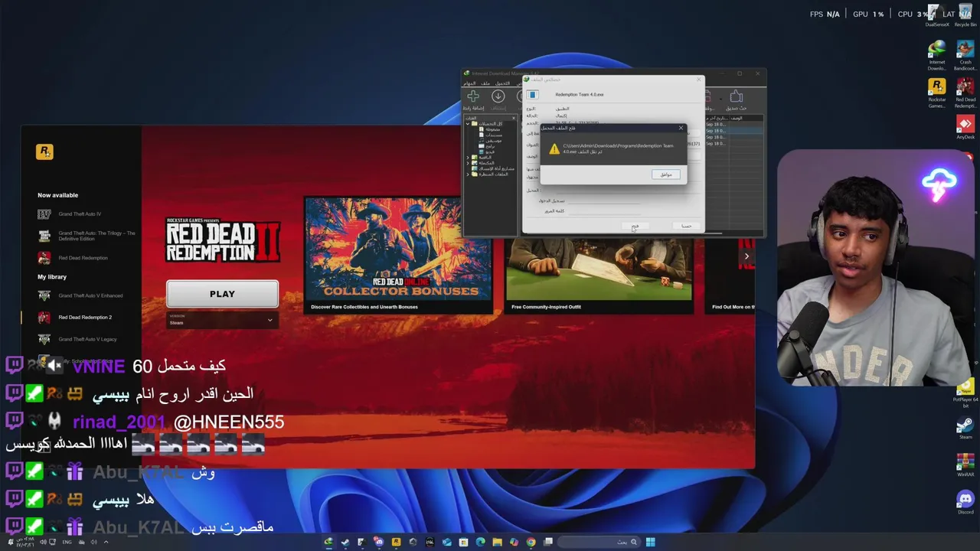Click the taskbar search box
Viewport: 980px width, 551px height.
point(599,542)
